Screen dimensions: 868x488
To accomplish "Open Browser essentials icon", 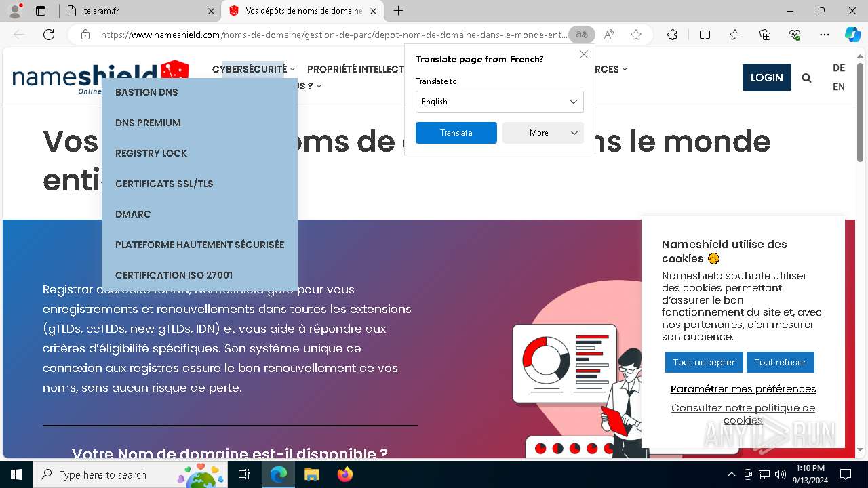I will coord(795,35).
